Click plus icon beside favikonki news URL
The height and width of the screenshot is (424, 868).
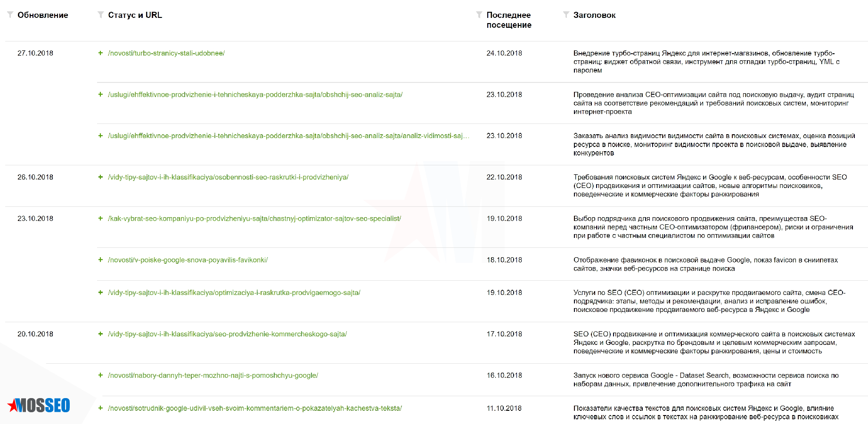tap(100, 260)
